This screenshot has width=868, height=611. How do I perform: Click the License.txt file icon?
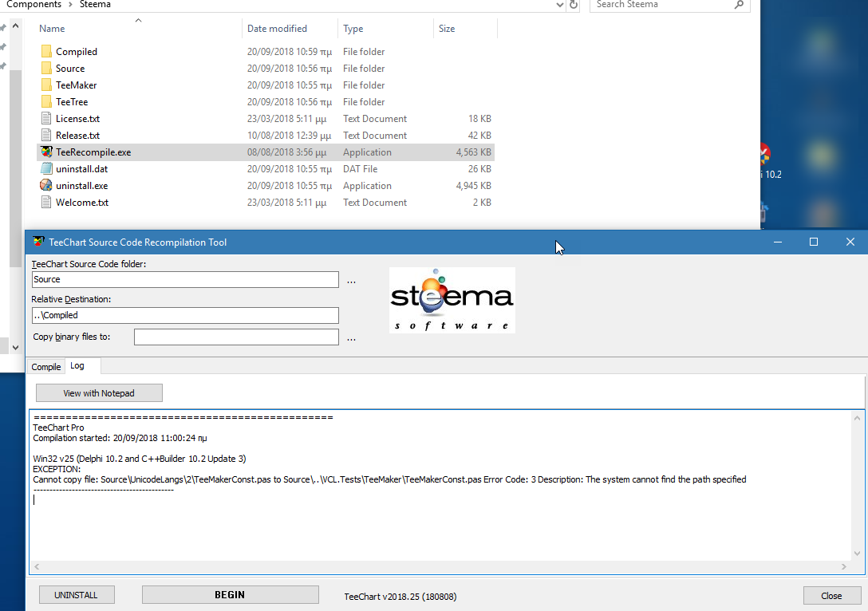point(46,118)
